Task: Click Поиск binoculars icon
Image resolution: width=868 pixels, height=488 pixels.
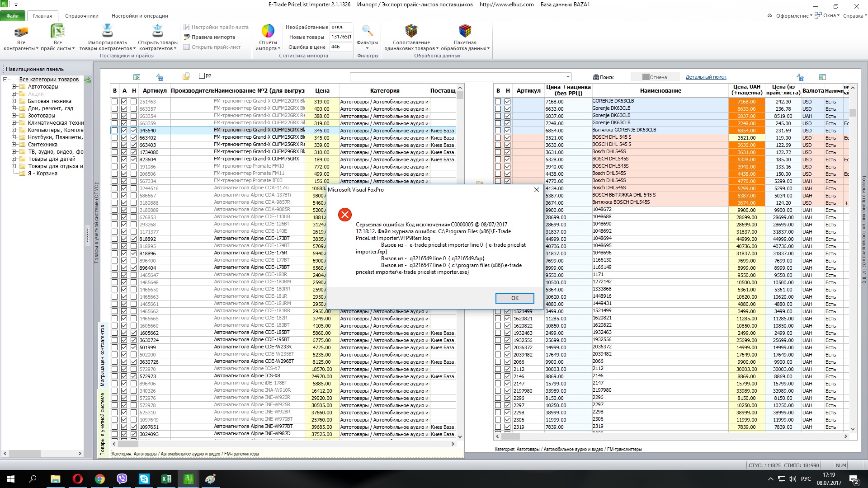Action: pyautogui.click(x=596, y=77)
